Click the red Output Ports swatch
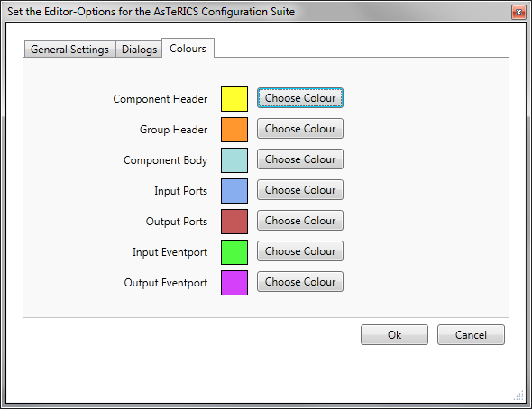532x409 pixels. (234, 222)
